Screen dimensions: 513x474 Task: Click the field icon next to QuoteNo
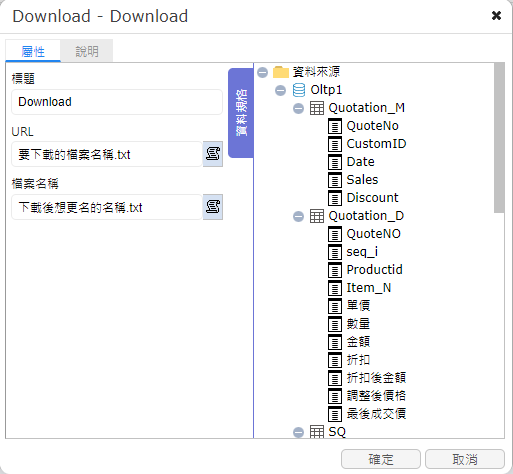click(335, 126)
